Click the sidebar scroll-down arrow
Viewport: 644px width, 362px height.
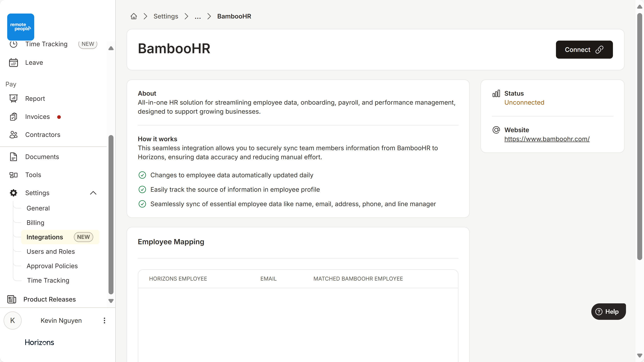[x=111, y=301]
